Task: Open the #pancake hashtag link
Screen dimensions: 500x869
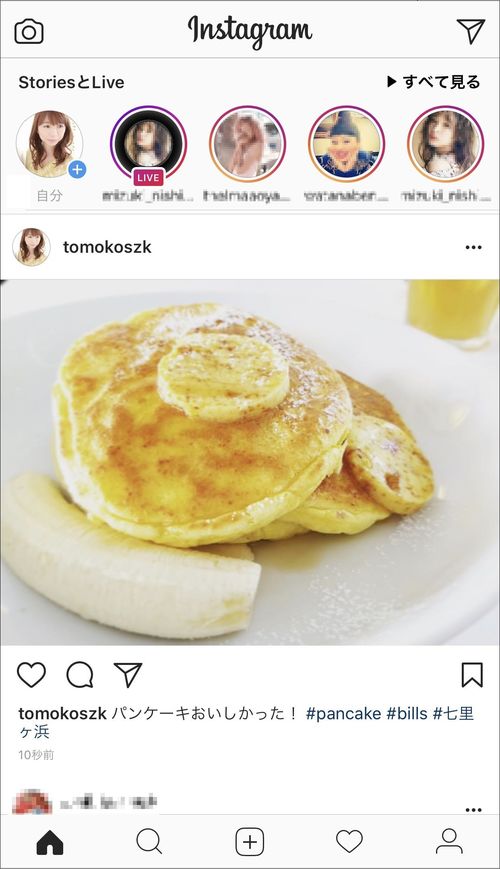Action: pos(343,713)
